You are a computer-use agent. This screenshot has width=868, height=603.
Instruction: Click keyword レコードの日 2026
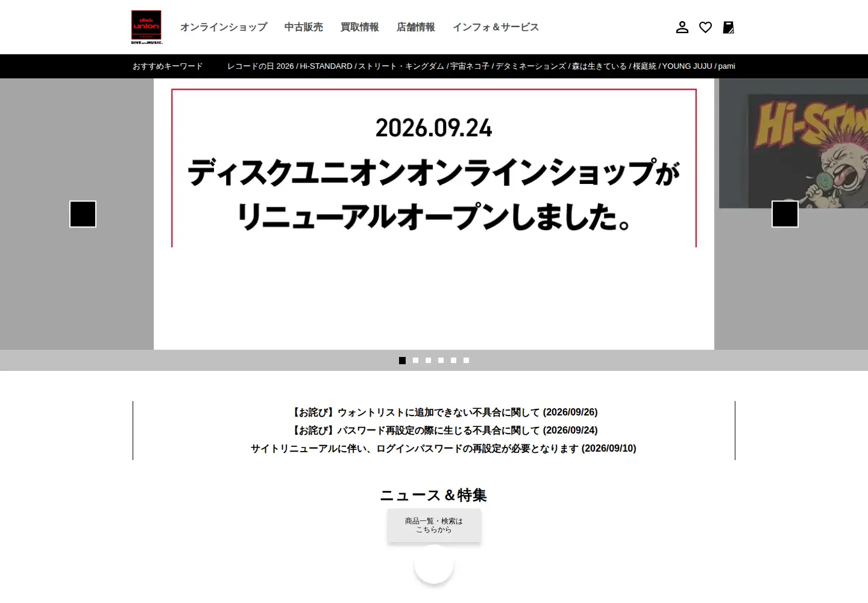pyautogui.click(x=260, y=66)
